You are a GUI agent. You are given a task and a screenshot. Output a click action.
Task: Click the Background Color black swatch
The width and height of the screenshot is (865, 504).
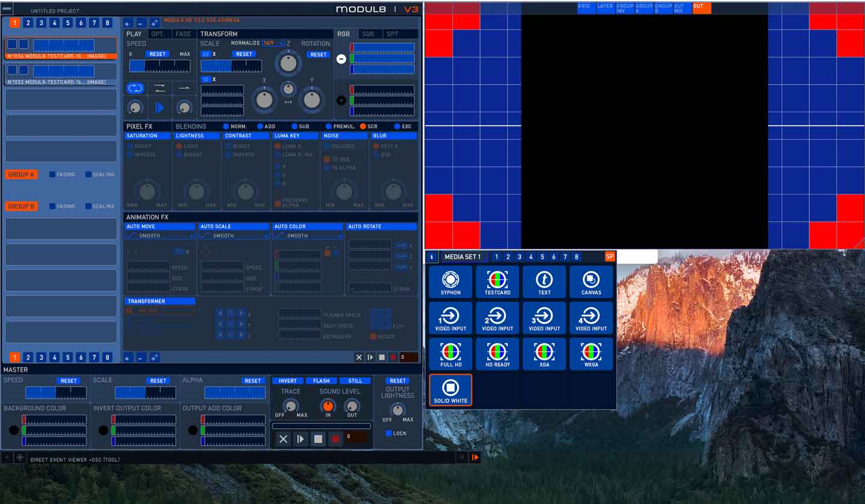pyautogui.click(x=13, y=430)
